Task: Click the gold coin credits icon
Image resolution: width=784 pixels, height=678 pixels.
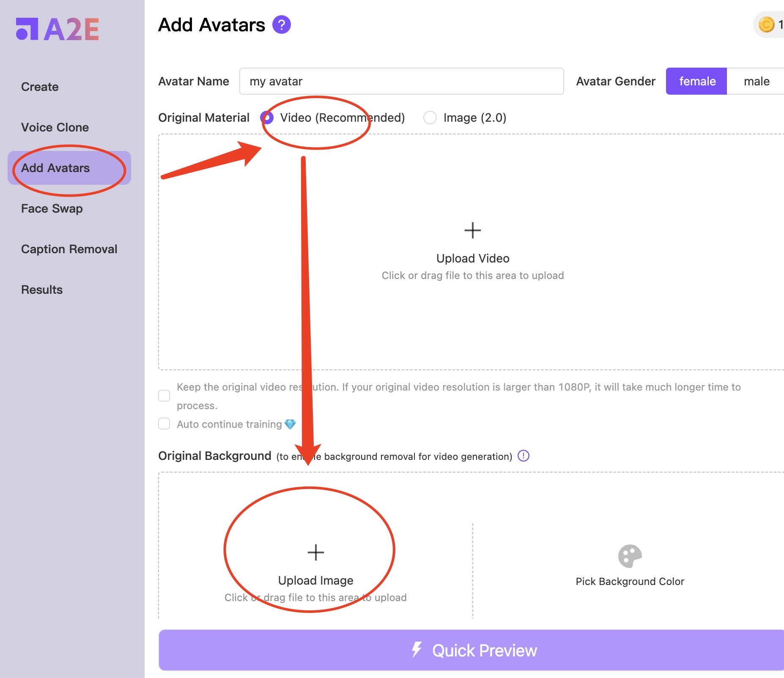Action: [x=766, y=25]
